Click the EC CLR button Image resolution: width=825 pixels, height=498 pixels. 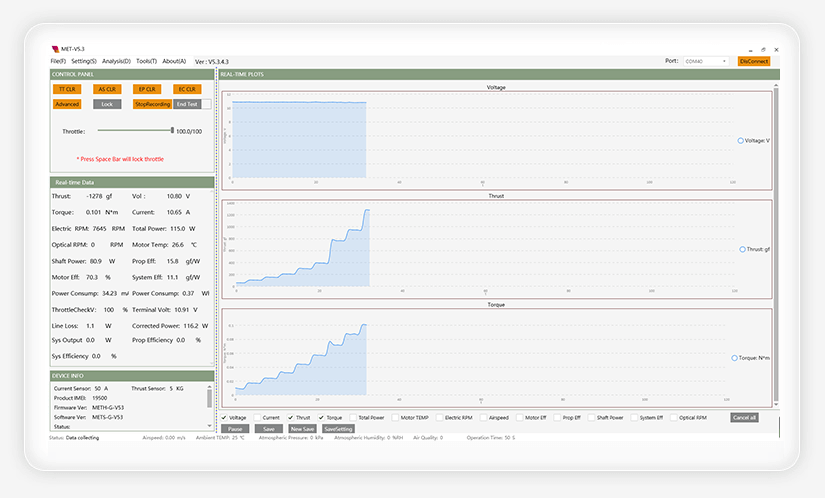point(187,89)
